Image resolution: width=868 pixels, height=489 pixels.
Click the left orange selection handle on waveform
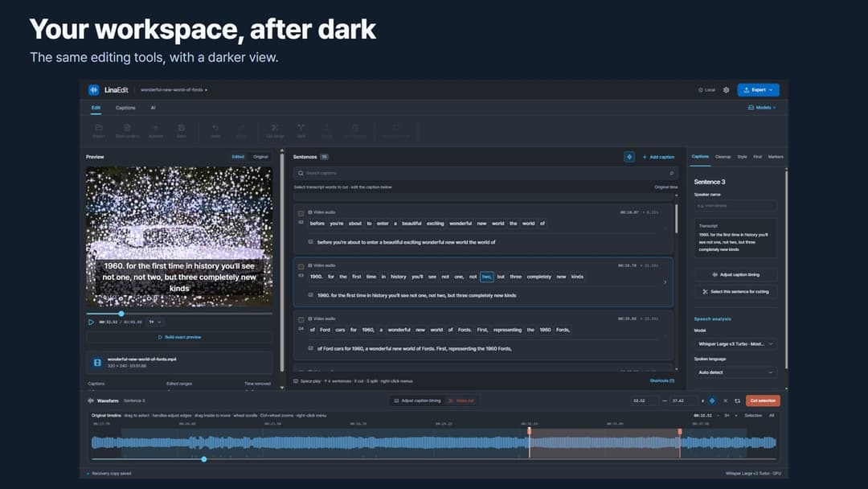[529, 431]
